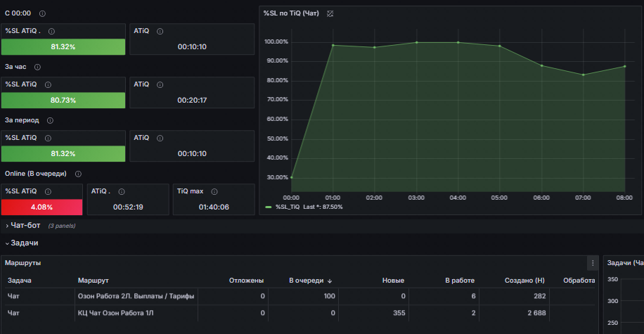Viewport: 644px width, 334px height.
Task: Open info icon next to TiQ max
Action: (214, 191)
